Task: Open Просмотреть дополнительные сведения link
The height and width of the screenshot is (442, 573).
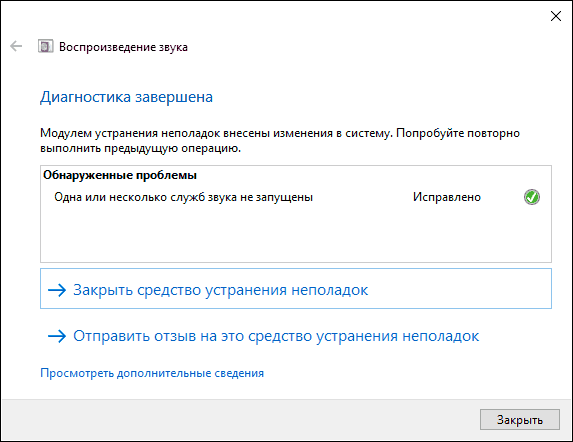Action: point(152,373)
